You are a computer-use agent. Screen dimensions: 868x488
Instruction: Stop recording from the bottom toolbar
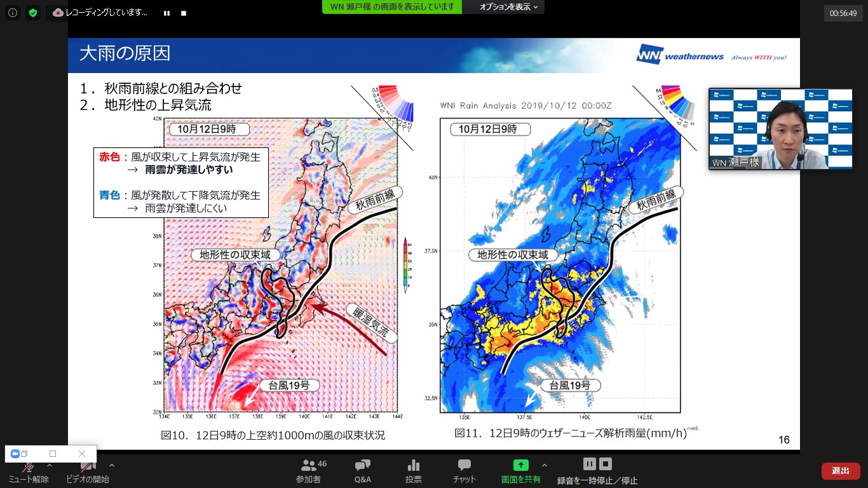606,464
